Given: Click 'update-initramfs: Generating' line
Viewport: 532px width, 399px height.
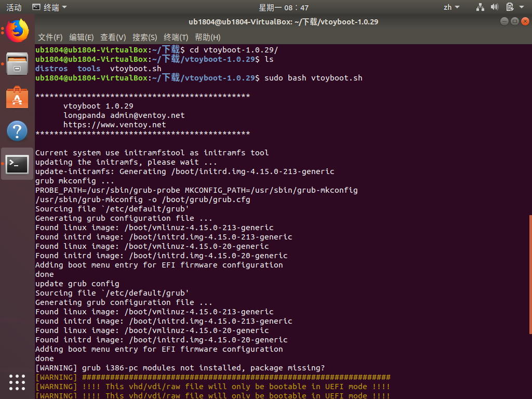Looking at the screenshot, I should point(185,171).
